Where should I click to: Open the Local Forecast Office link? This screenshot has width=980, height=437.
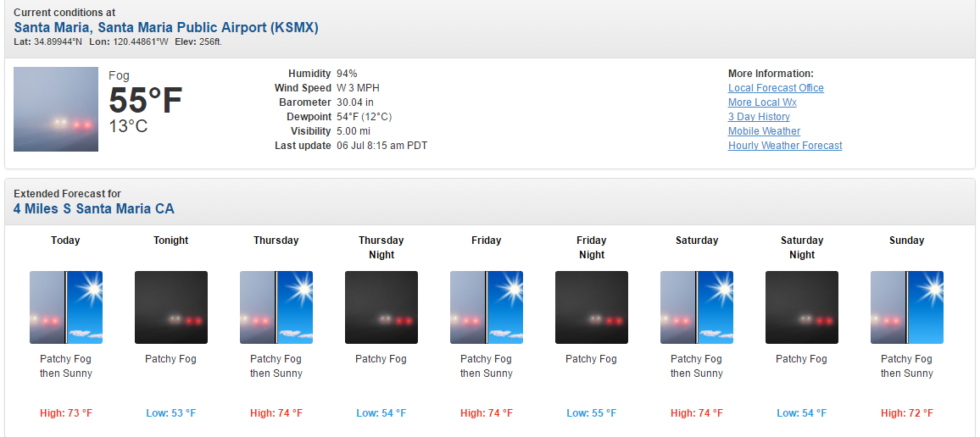coord(776,88)
